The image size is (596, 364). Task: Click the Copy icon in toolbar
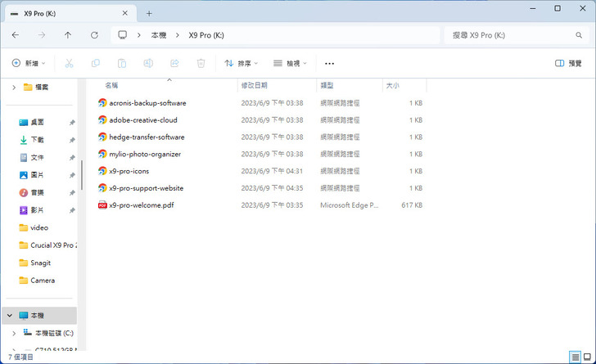tap(96, 63)
